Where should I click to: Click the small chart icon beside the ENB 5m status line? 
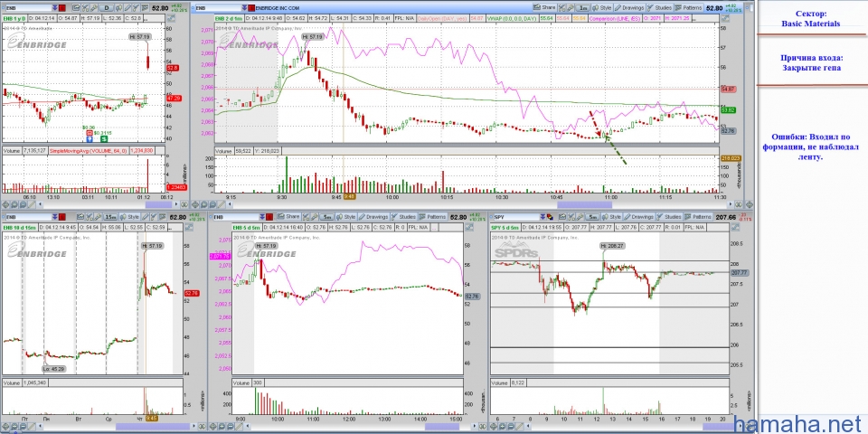pyautogui.click(x=469, y=227)
